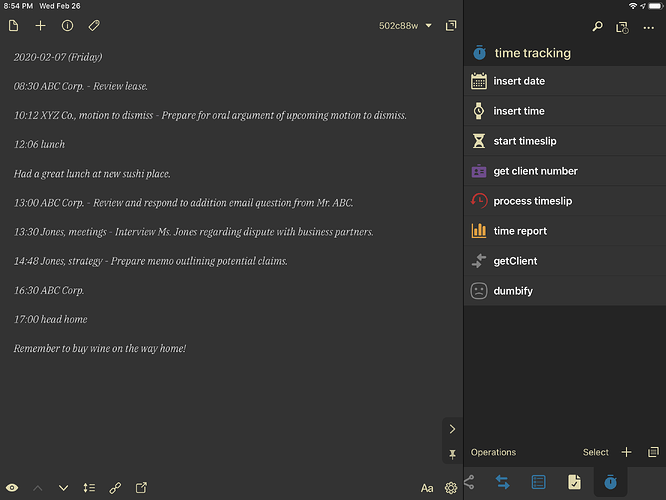Viewport: 666px width, 500px height.
Task: Open the drafts list document icon
Action: pos(14,26)
